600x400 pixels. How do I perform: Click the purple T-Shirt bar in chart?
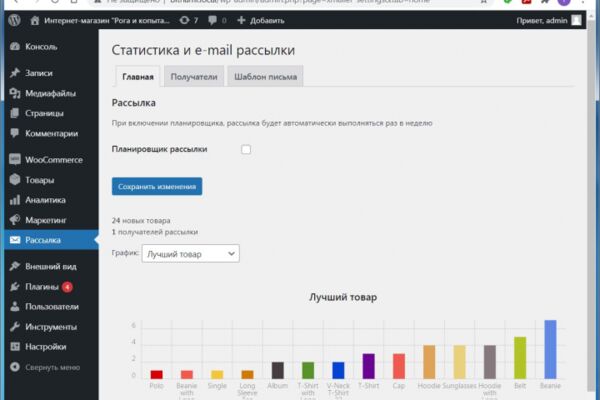click(x=368, y=366)
